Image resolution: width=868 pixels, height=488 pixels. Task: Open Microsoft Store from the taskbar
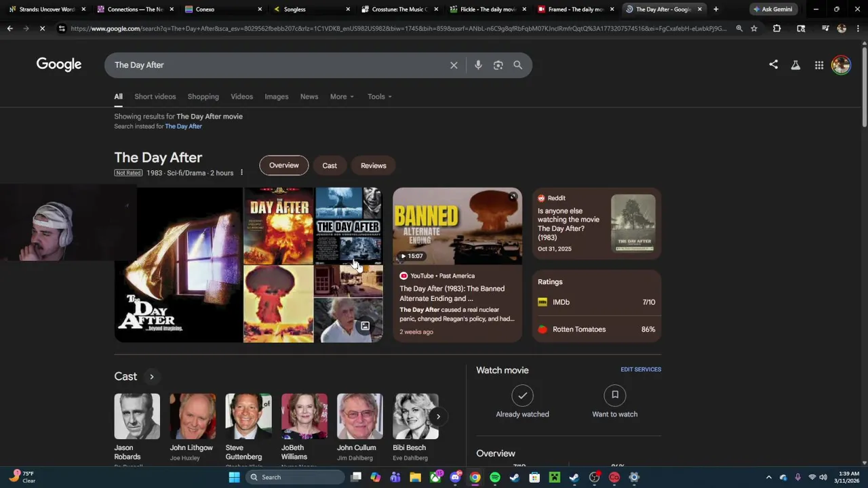tap(534, 477)
